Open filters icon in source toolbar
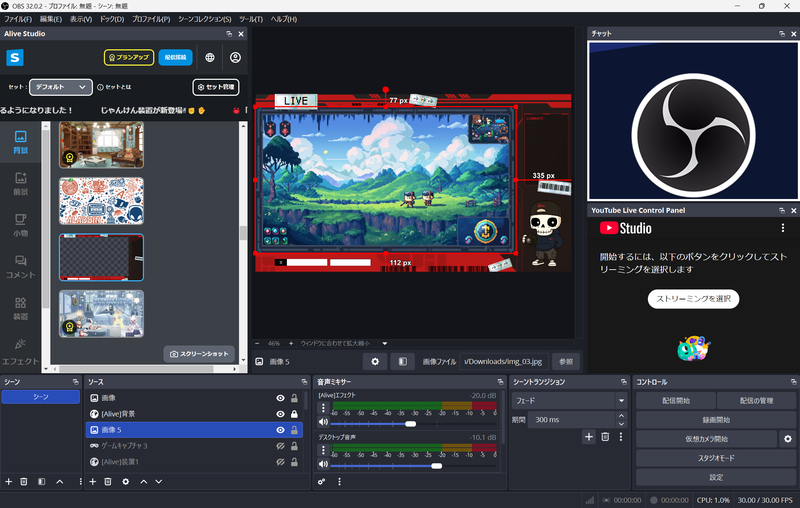Viewport: 800px width, 508px height. (x=403, y=362)
